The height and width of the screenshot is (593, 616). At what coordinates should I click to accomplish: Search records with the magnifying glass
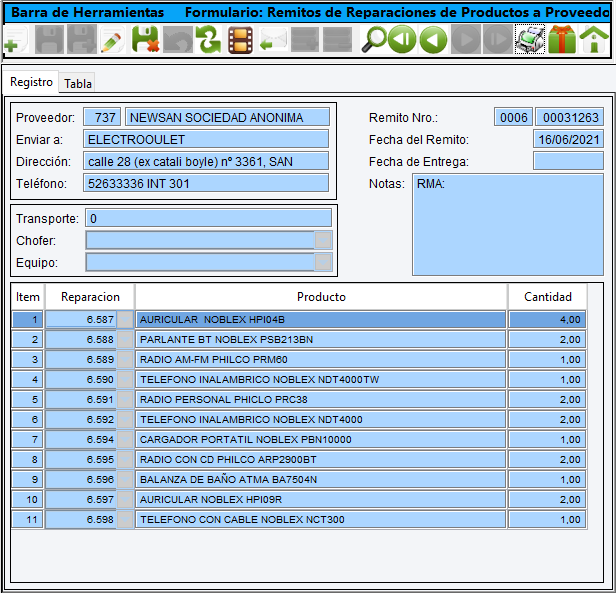point(374,40)
